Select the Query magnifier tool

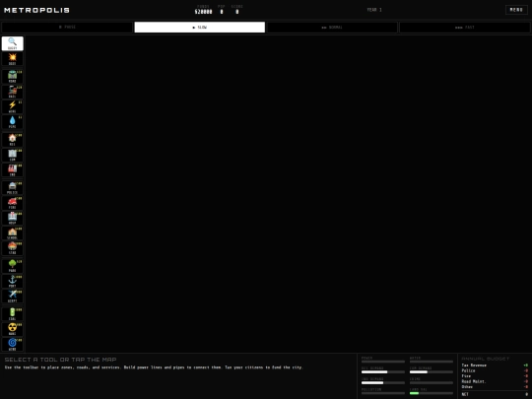point(13,43)
